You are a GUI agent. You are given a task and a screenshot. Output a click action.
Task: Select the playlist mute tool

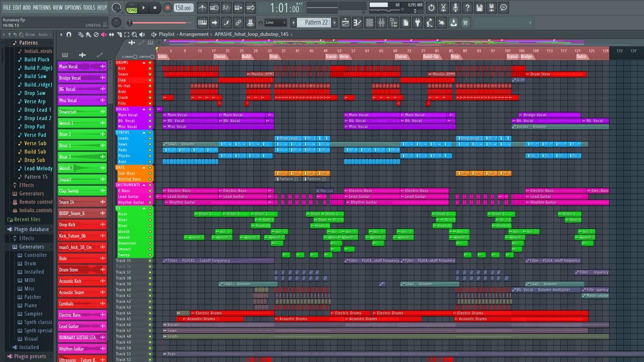coord(104,35)
